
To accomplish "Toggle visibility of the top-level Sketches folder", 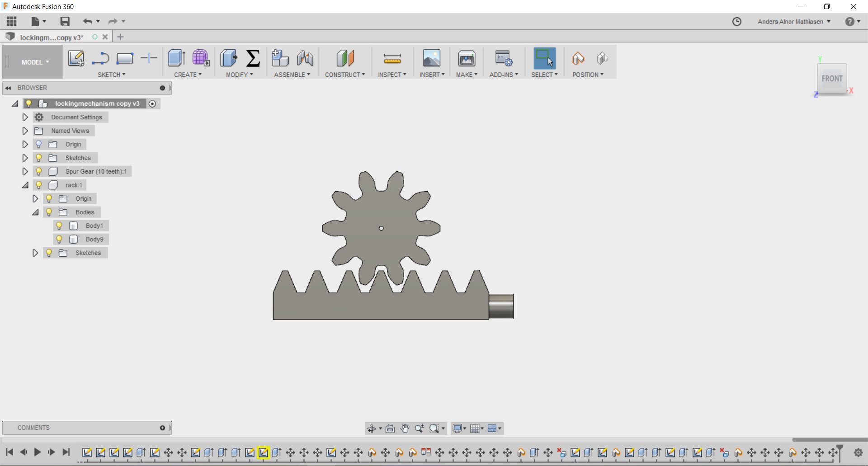I will 39,158.
